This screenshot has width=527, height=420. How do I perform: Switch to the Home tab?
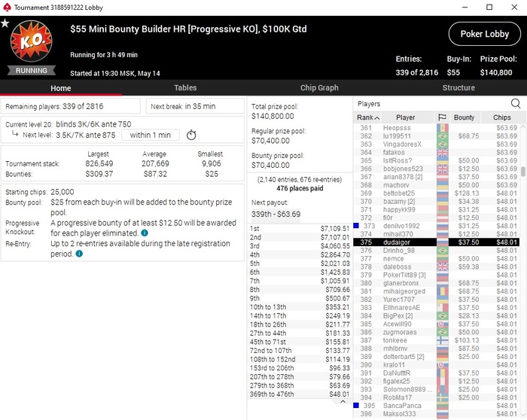pos(61,88)
